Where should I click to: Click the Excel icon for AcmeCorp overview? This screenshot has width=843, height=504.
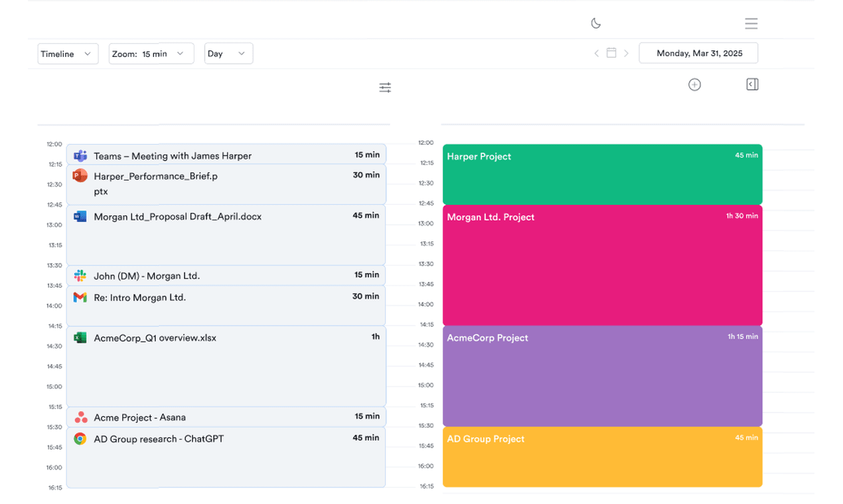point(80,338)
